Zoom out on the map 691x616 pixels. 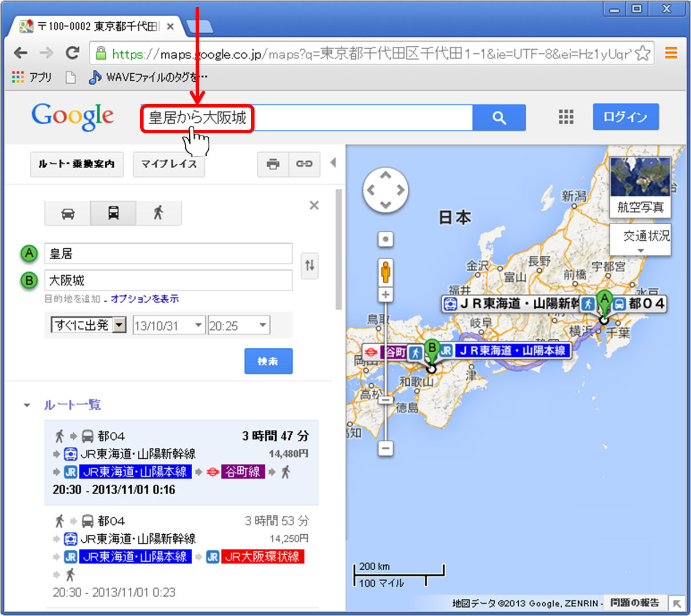386,448
